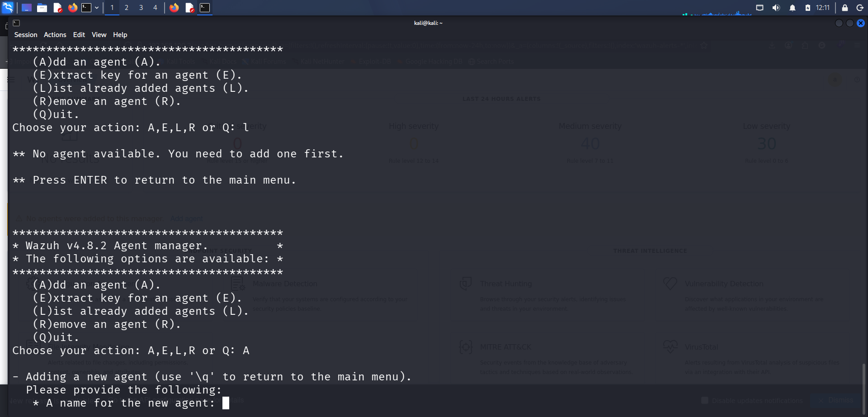Open the notifications bell icon

(x=793, y=8)
